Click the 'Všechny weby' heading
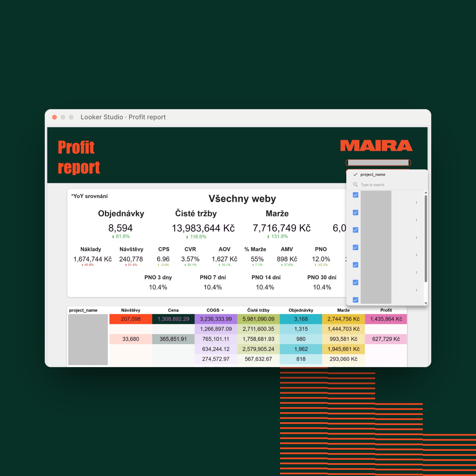The width and height of the screenshot is (476, 476). click(x=242, y=199)
